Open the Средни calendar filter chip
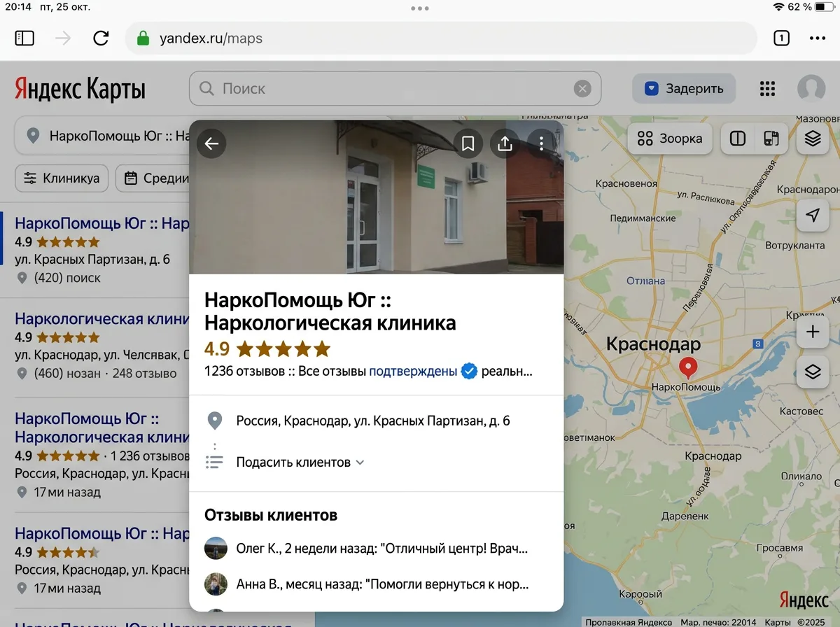This screenshot has height=627, width=840. pyautogui.click(x=153, y=178)
